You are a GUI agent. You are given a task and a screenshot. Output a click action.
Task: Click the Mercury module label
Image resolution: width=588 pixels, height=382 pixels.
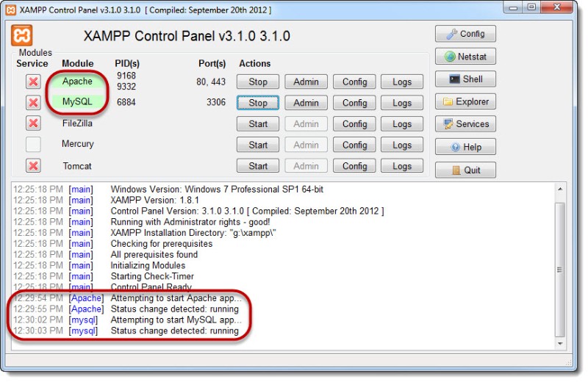tap(78, 144)
